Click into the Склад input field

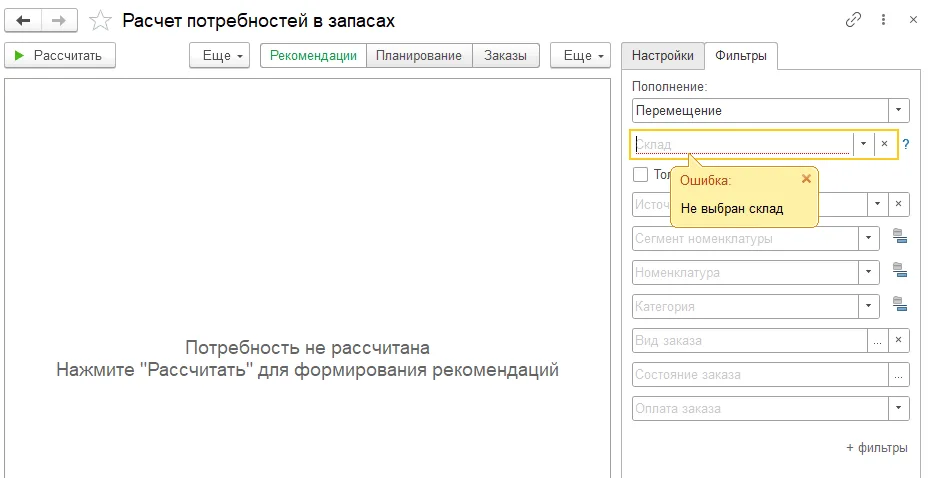(x=742, y=144)
